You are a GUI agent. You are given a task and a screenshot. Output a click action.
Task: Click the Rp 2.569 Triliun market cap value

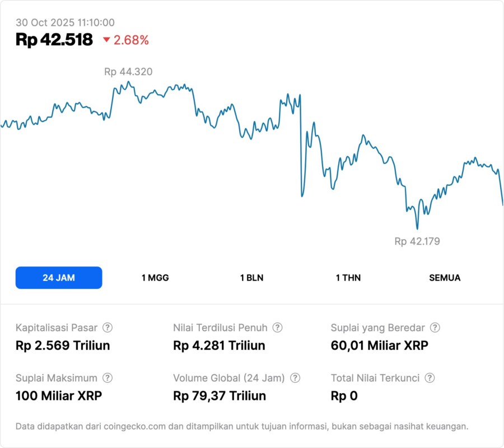click(63, 345)
